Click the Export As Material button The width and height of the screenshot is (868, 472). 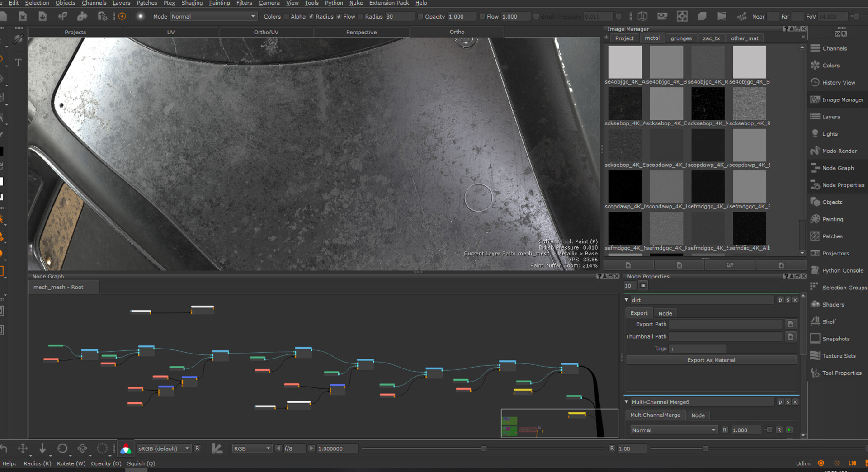(x=711, y=360)
